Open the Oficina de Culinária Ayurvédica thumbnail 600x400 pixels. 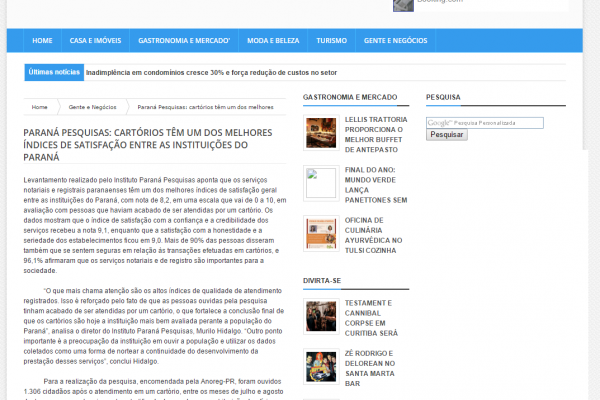(x=321, y=232)
